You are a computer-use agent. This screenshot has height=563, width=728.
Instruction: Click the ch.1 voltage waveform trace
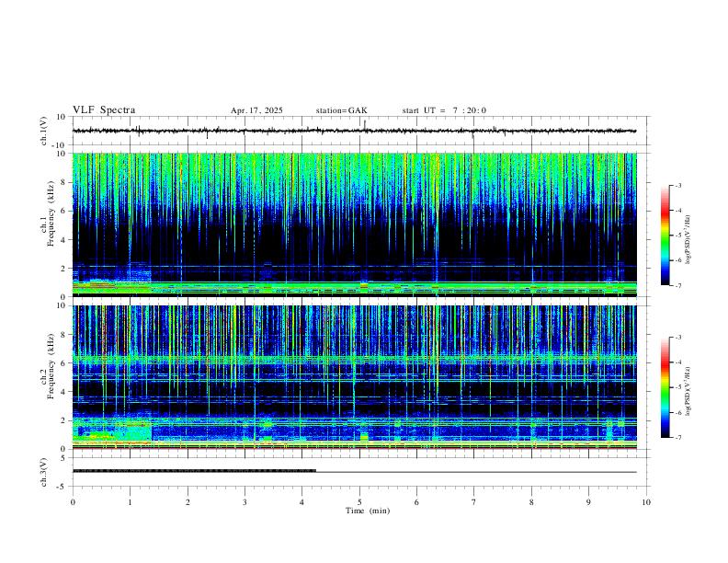tap(354, 131)
